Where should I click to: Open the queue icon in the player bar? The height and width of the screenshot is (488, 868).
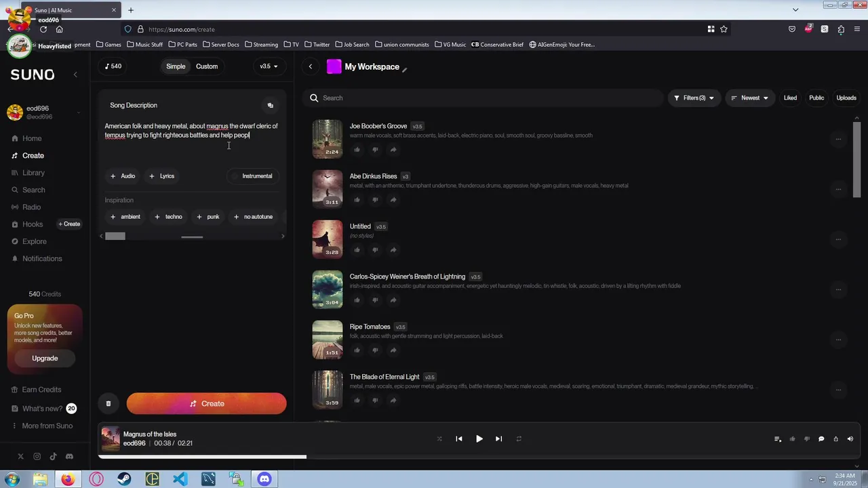[778, 439]
